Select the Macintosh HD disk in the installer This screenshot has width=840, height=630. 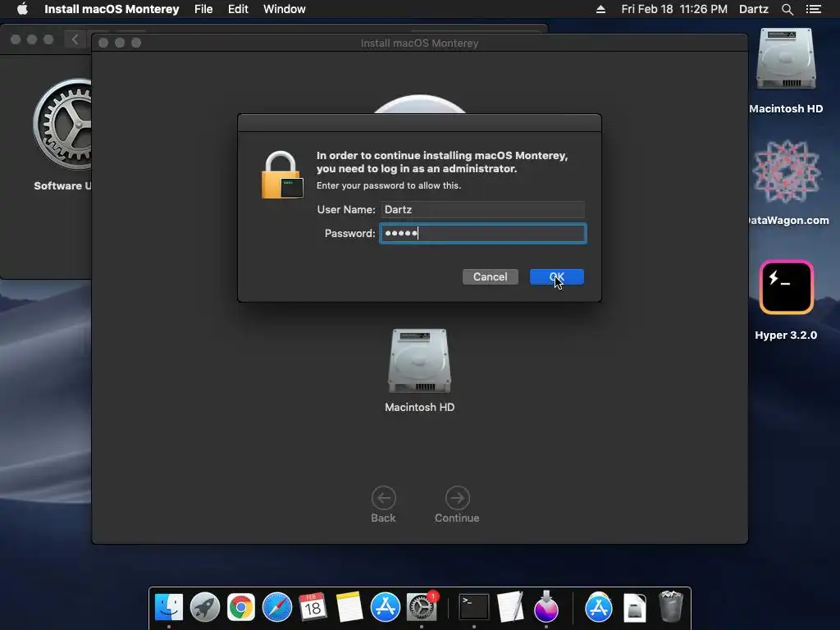click(419, 361)
